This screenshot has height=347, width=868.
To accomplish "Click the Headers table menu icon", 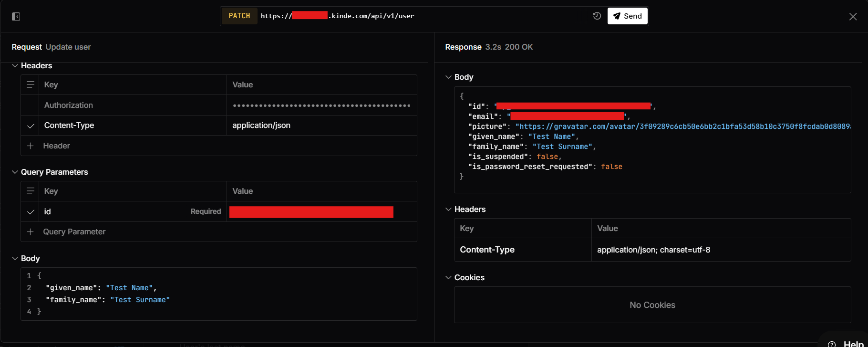I will pyautogui.click(x=30, y=84).
